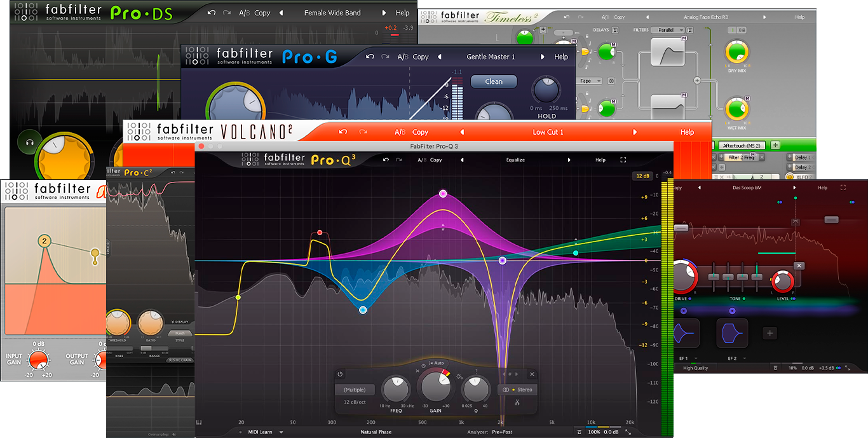Click Copy in the Pro-Q 3 header
This screenshot has height=438, width=868.
pyautogui.click(x=436, y=160)
